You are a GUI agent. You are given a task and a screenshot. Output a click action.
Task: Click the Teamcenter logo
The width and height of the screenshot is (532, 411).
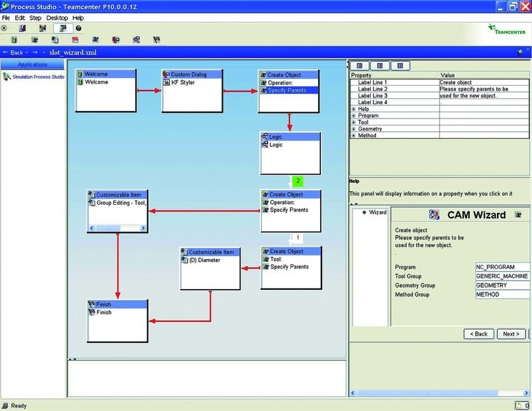coord(507,29)
